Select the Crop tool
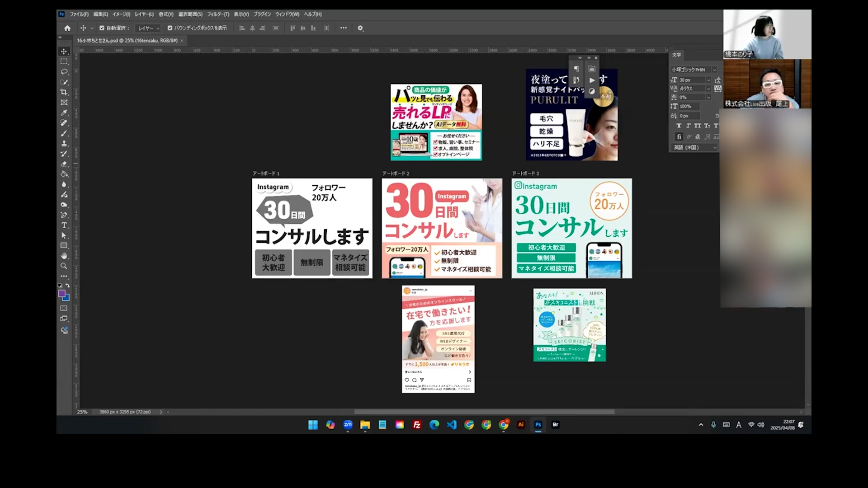The width and height of the screenshot is (868, 488). (64, 92)
